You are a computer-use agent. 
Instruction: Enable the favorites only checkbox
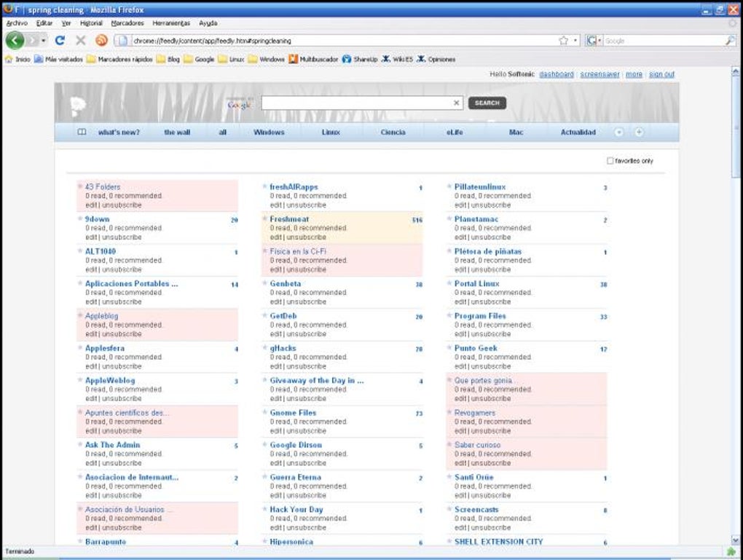[x=610, y=161]
